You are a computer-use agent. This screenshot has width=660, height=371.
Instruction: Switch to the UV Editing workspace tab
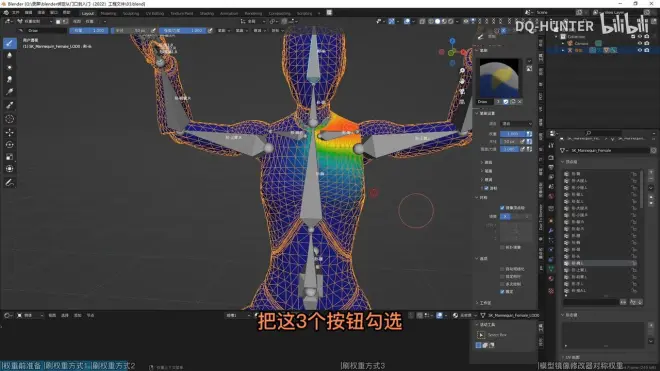pos(154,13)
